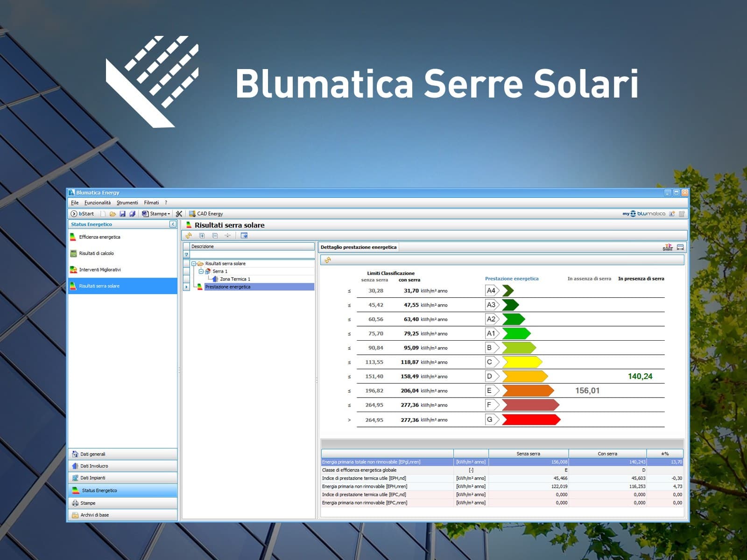The image size is (747, 560).
Task: Click the bStart button
Action: click(x=82, y=214)
